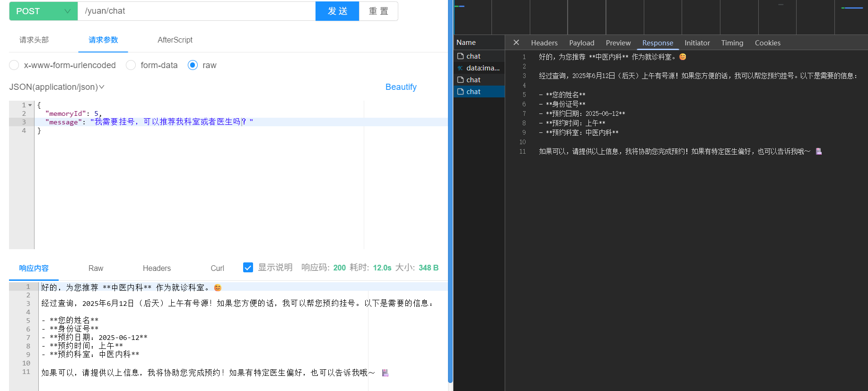Click the vertical scrollbar beside the request panel

450,189
